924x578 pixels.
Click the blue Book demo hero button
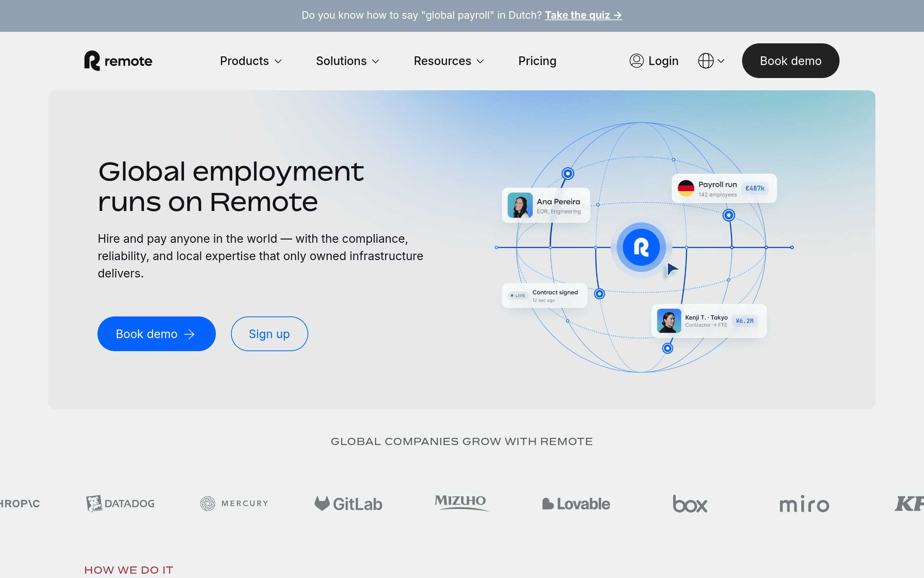click(x=157, y=334)
